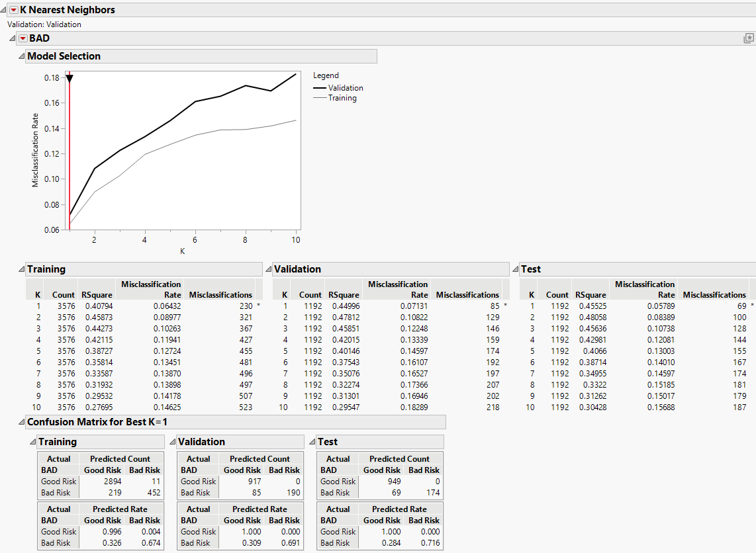Collapse the Validation fit statistics table
Screen dimensions: 756x553
pos(268,269)
